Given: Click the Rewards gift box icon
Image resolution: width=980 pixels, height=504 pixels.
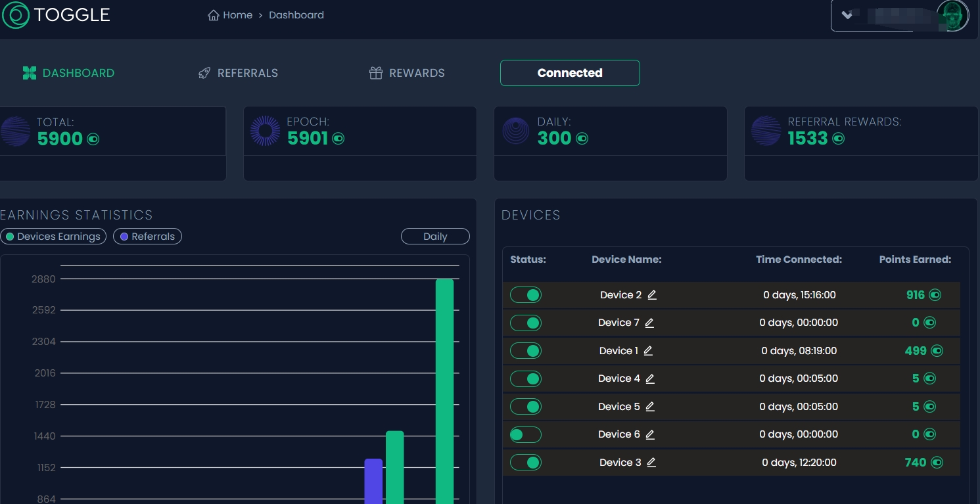Looking at the screenshot, I should click(x=376, y=73).
